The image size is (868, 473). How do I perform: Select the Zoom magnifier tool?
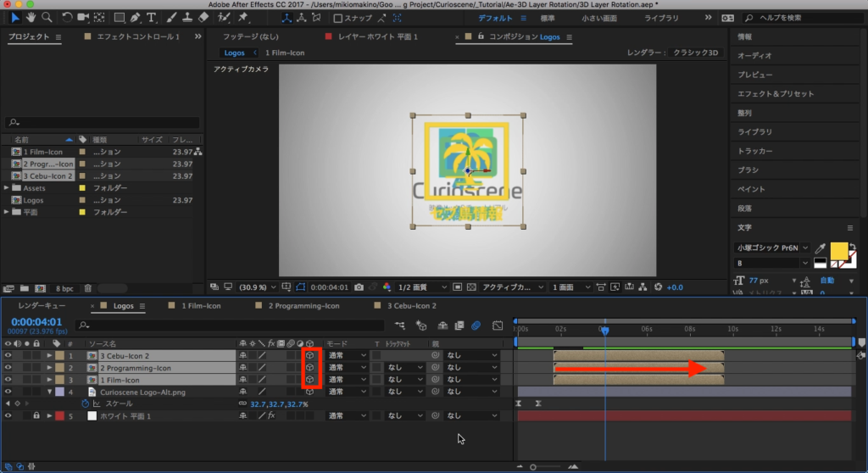[47, 17]
